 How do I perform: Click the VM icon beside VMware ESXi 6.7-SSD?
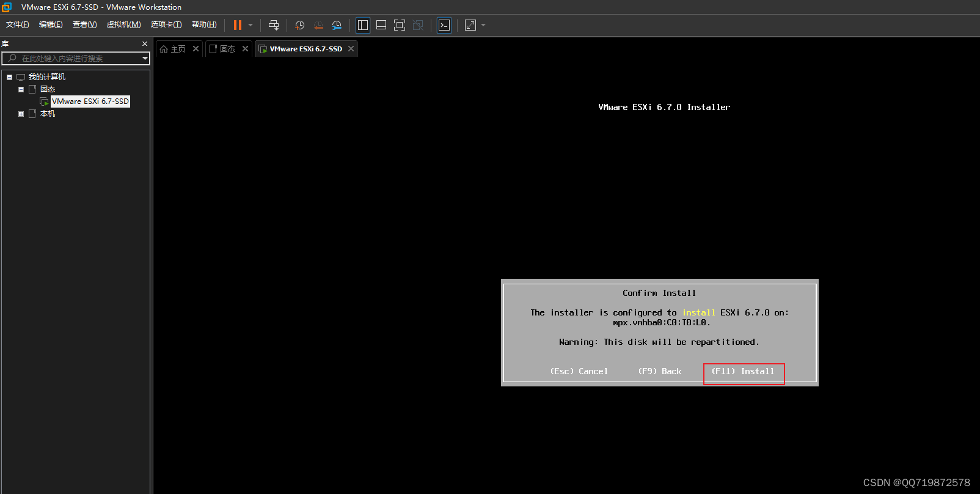click(44, 101)
